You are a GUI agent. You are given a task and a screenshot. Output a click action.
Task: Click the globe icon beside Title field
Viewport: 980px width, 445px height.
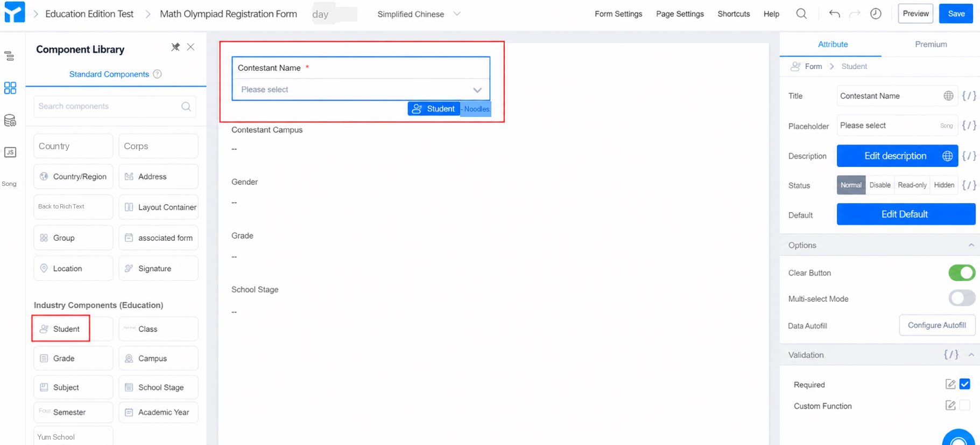[x=948, y=96]
